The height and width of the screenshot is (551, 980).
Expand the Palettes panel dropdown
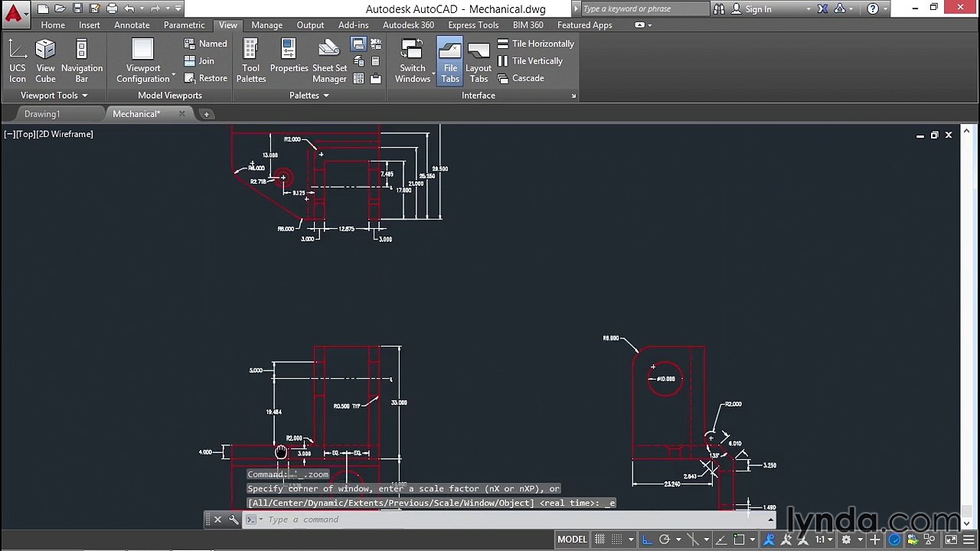click(309, 96)
